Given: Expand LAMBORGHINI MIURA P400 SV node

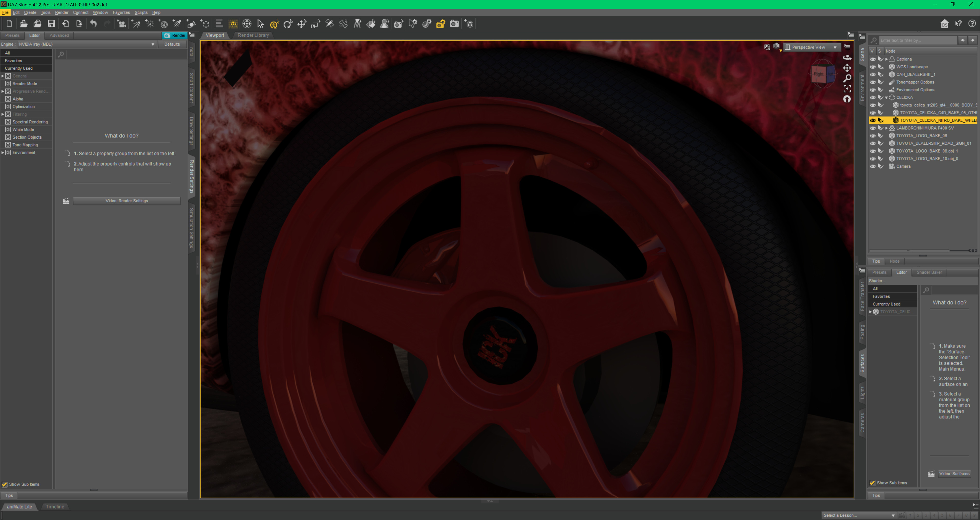Looking at the screenshot, I should (886, 128).
